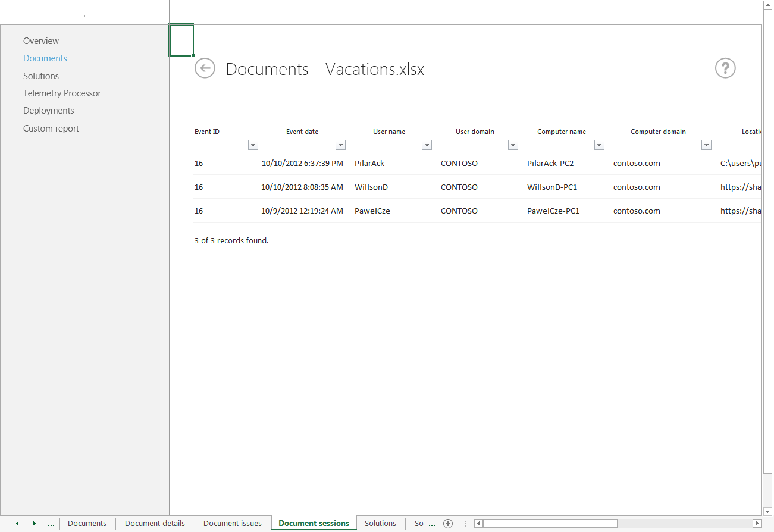The image size is (774, 532).
Task: Click the ellipsis sheet tab overflow icon
Action: coord(51,524)
